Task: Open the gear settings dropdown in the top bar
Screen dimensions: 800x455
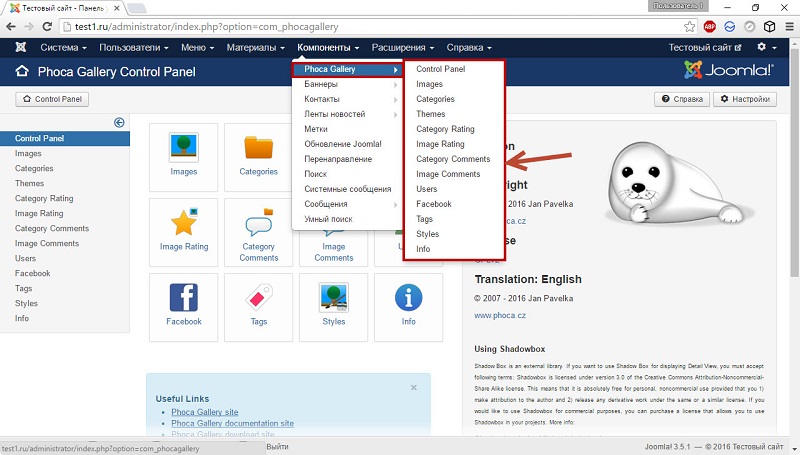Action: pyautogui.click(x=766, y=47)
